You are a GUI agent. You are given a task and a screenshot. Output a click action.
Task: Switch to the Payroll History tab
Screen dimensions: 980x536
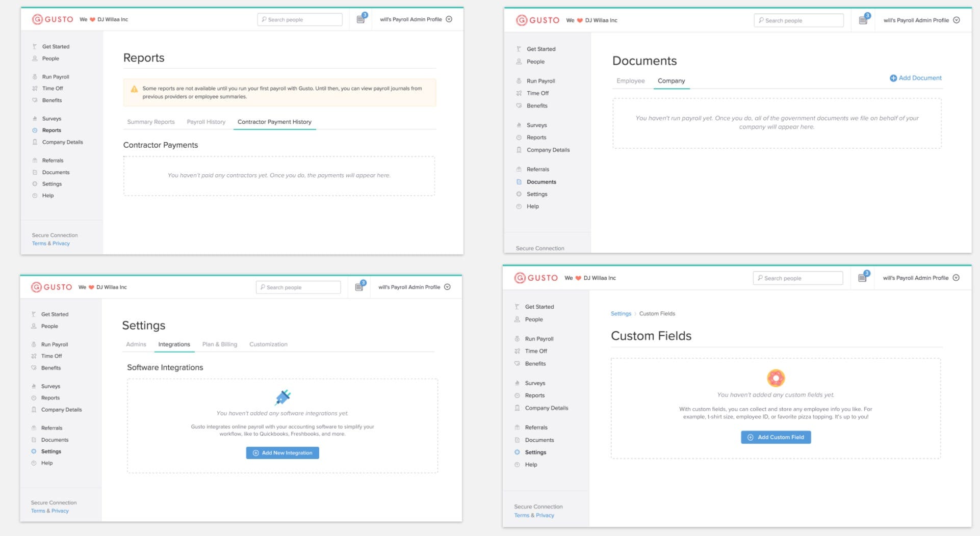pyautogui.click(x=206, y=122)
